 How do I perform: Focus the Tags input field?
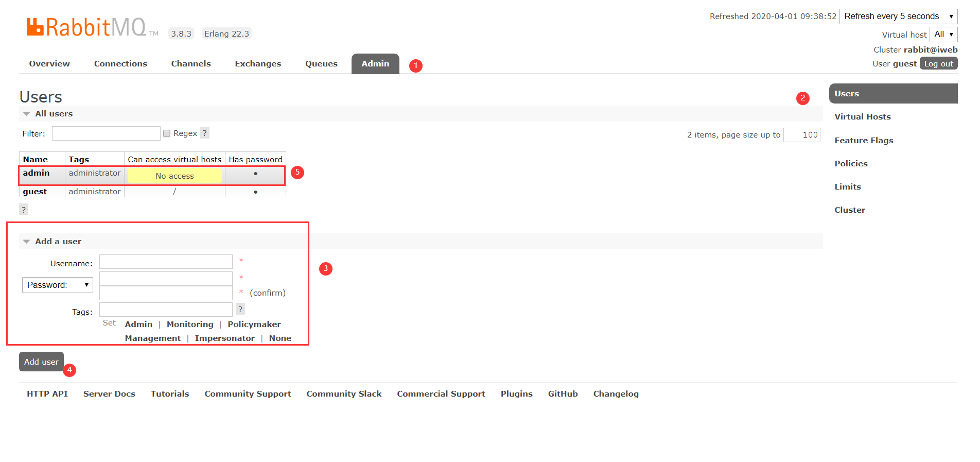pyautogui.click(x=166, y=310)
